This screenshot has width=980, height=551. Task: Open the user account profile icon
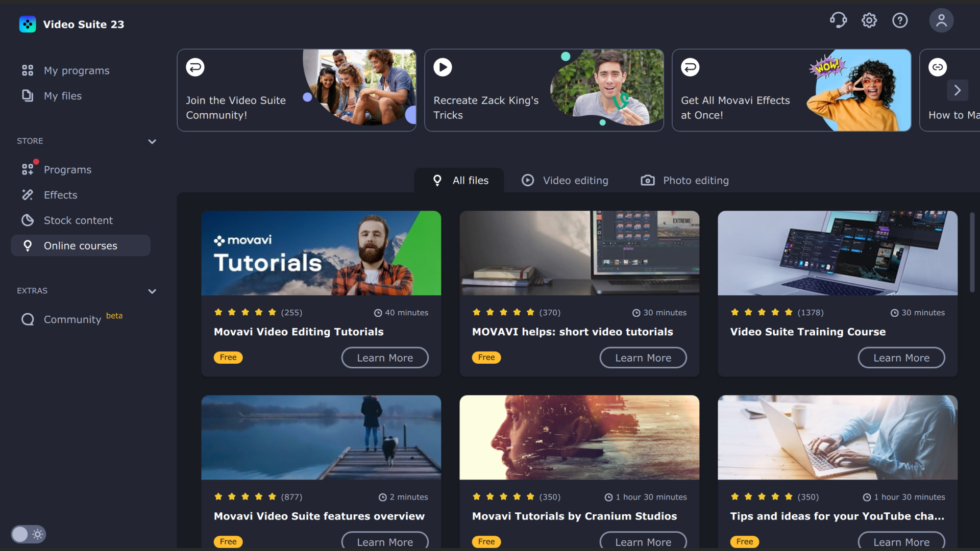(941, 20)
